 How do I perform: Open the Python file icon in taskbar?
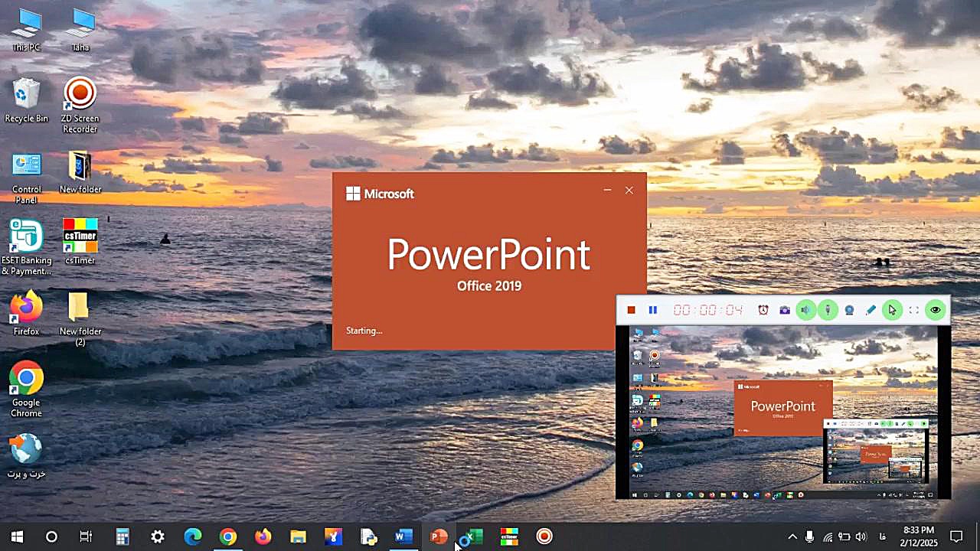(x=369, y=536)
